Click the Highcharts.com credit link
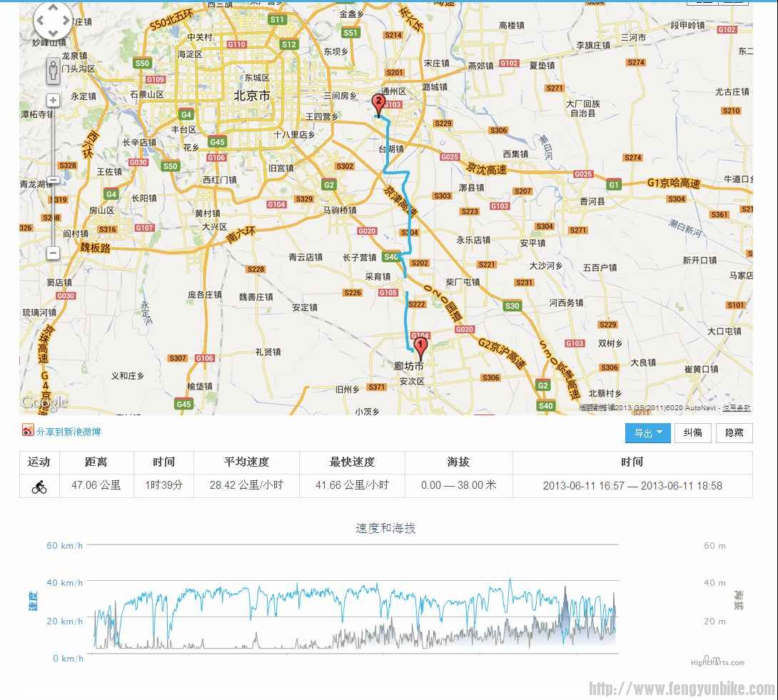Viewport: 778px width, 700px height. point(717,663)
